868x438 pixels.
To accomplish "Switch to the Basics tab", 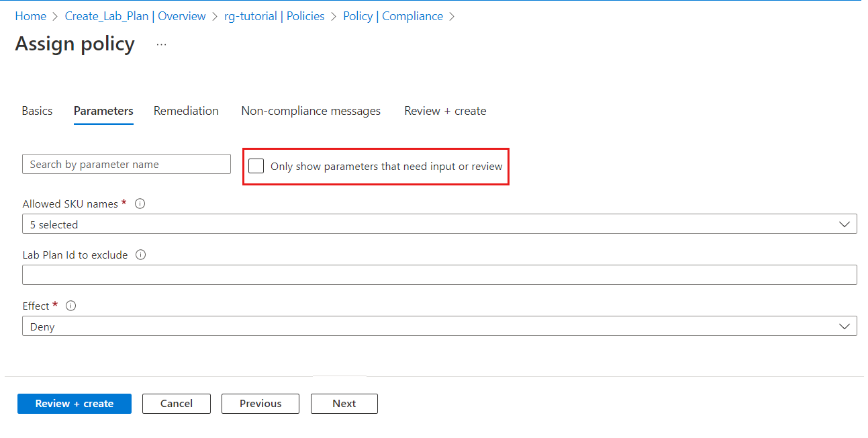I will click(x=37, y=111).
